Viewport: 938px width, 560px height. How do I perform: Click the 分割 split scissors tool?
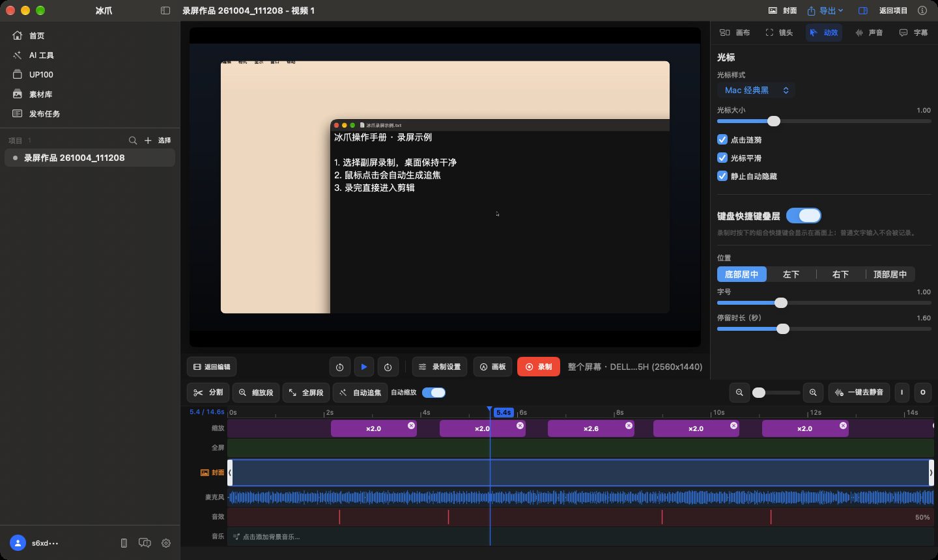[x=208, y=393]
